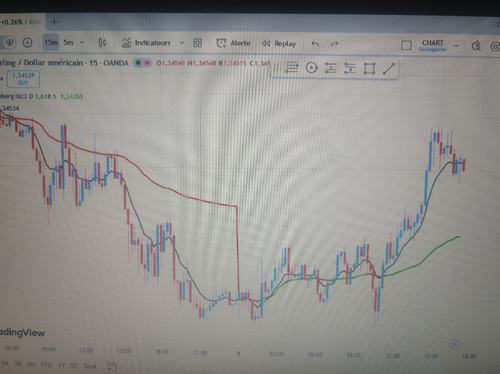Show all data with Tout range

click(x=89, y=366)
